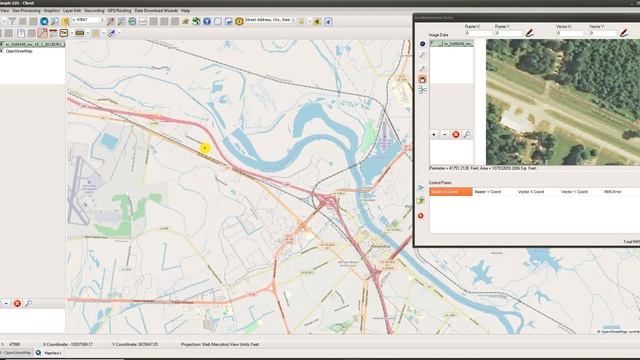Click the first pencil icon in georeference sidebar
640x360 pixels.
422,55
